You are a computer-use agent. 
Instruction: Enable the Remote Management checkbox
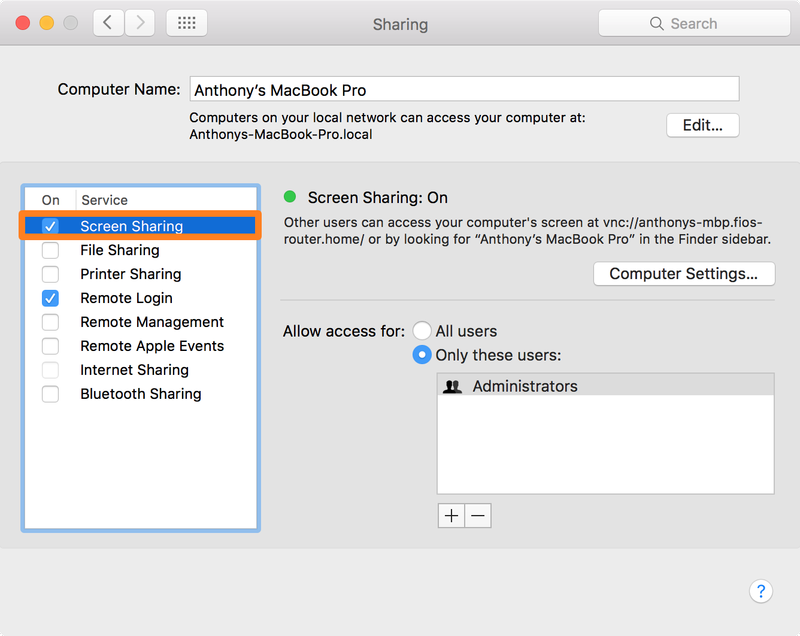pos(50,322)
